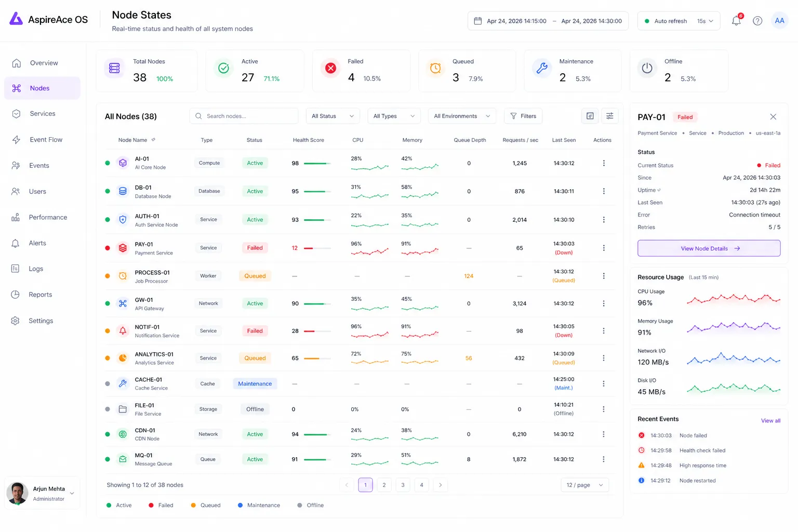This screenshot has width=798, height=532.
Task: Open the All Environments dropdown
Action: click(x=462, y=116)
